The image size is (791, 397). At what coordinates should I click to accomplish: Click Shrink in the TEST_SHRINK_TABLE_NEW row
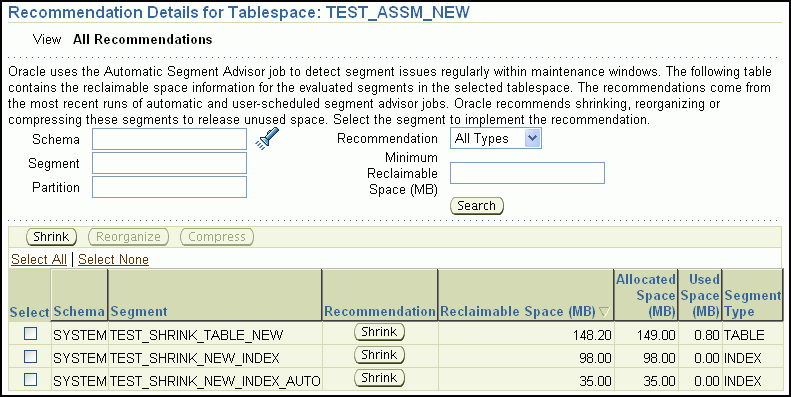(379, 332)
